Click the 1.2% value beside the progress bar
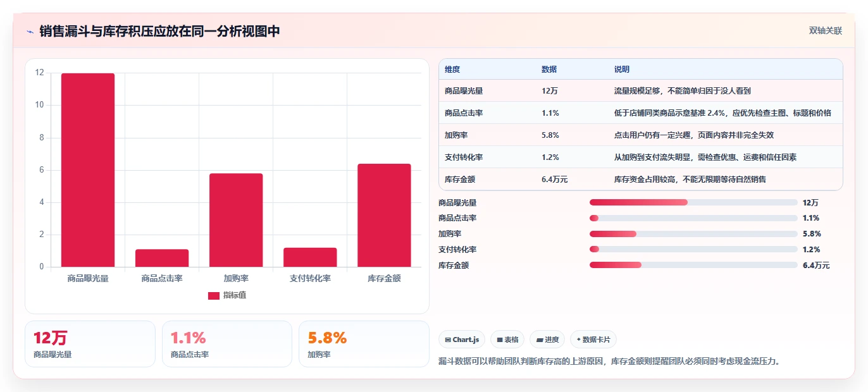 (x=812, y=250)
